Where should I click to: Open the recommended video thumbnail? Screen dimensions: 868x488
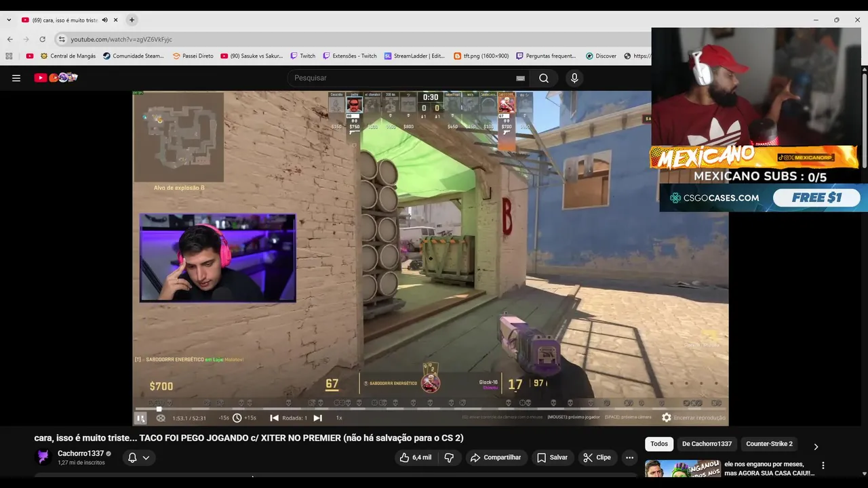pos(682,469)
